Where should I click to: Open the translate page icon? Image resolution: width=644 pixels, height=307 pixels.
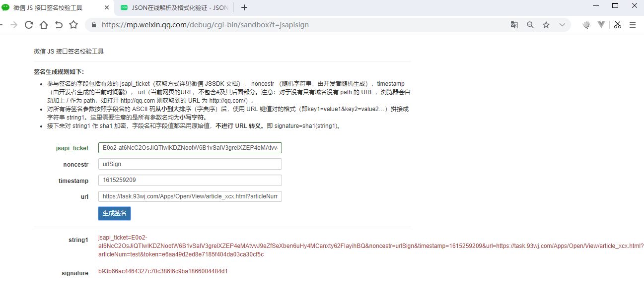514,25
